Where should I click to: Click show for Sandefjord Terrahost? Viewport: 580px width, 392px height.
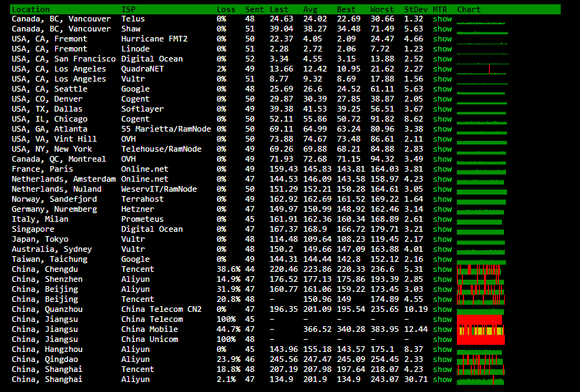pos(443,199)
